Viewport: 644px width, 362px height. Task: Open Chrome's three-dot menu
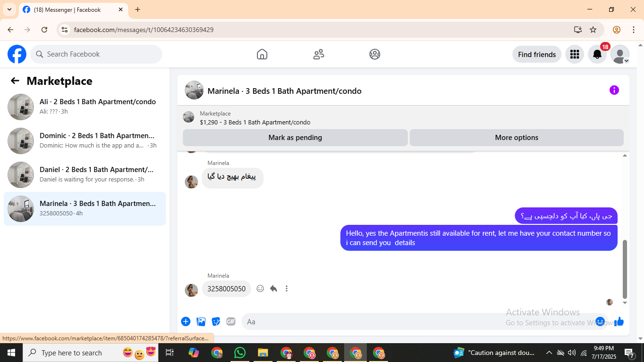(x=634, y=30)
